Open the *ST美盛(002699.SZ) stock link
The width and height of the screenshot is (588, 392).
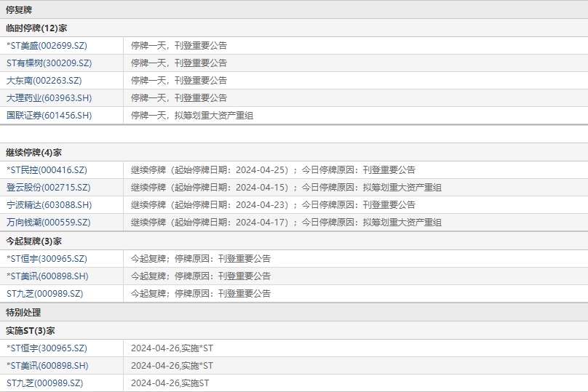tap(47, 45)
